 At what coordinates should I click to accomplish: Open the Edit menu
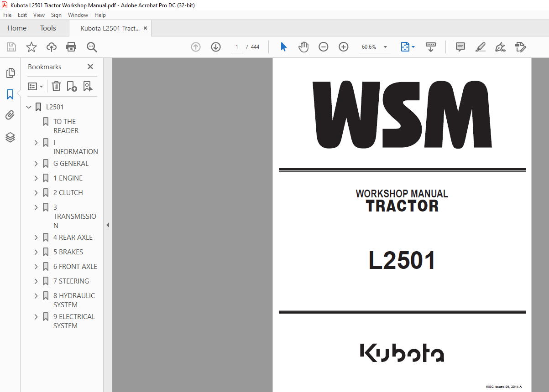click(22, 15)
